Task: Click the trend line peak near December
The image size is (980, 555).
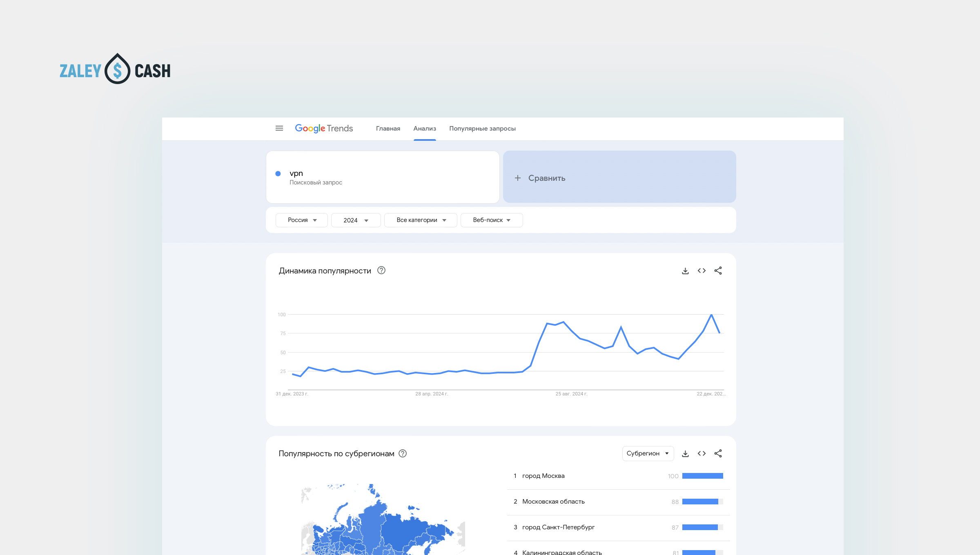Action: (711, 315)
